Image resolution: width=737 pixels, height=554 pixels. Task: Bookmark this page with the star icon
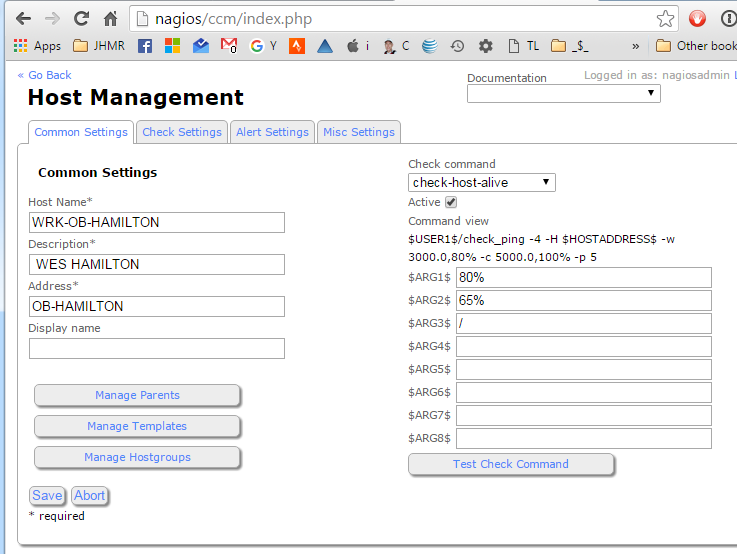(665, 18)
